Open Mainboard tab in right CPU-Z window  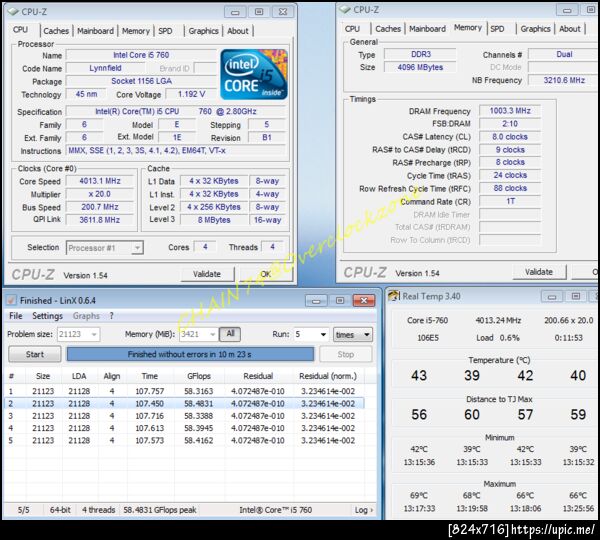point(427,29)
